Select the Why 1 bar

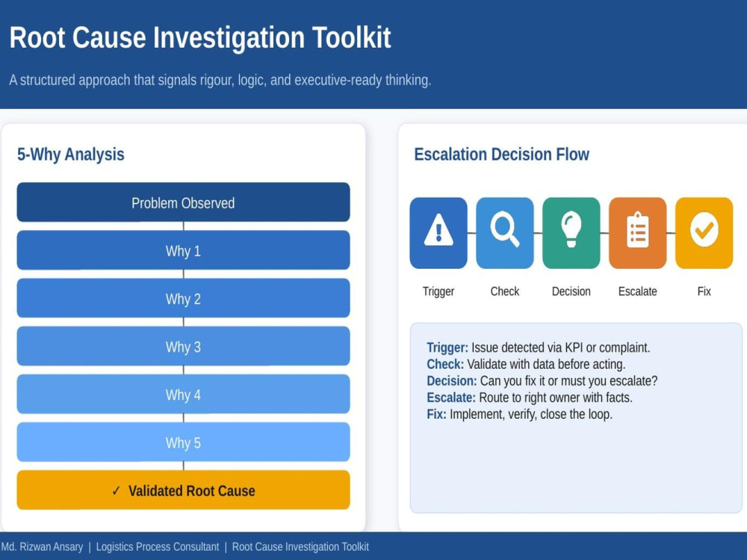184,250
